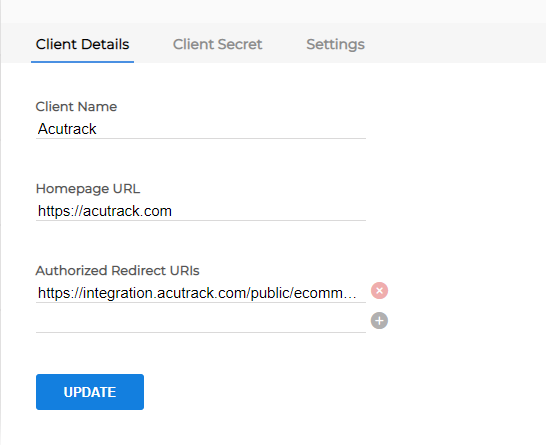Click the Homepage URL label
Image resolution: width=546 pixels, height=445 pixels.
[88, 189]
